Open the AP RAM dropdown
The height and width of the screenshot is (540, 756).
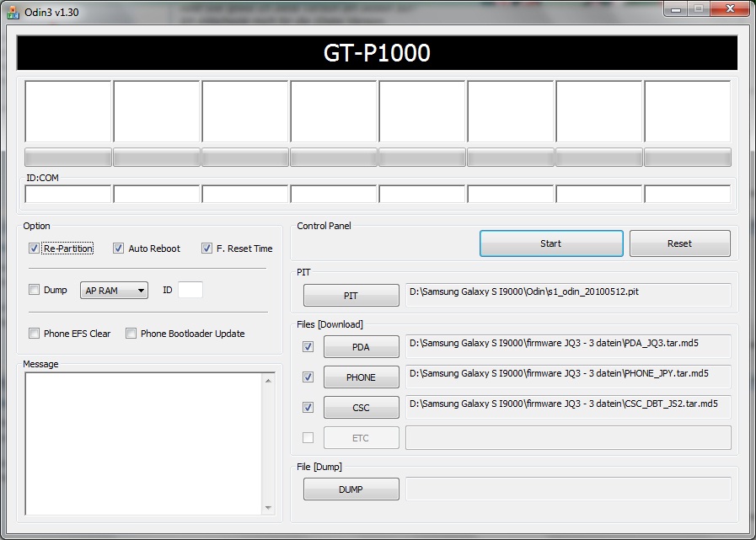point(114,291)
